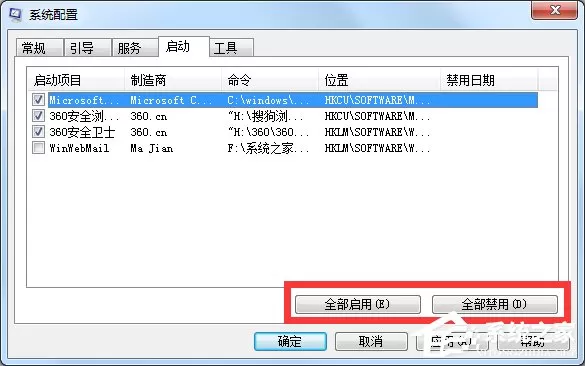Sort by the 制造商 column header

coord(173,80)
